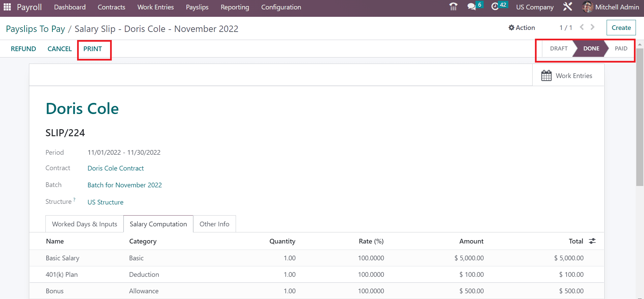Switch to Other Info tab
The width and height of the screenshot is (644, 299).
pos(214,224)
